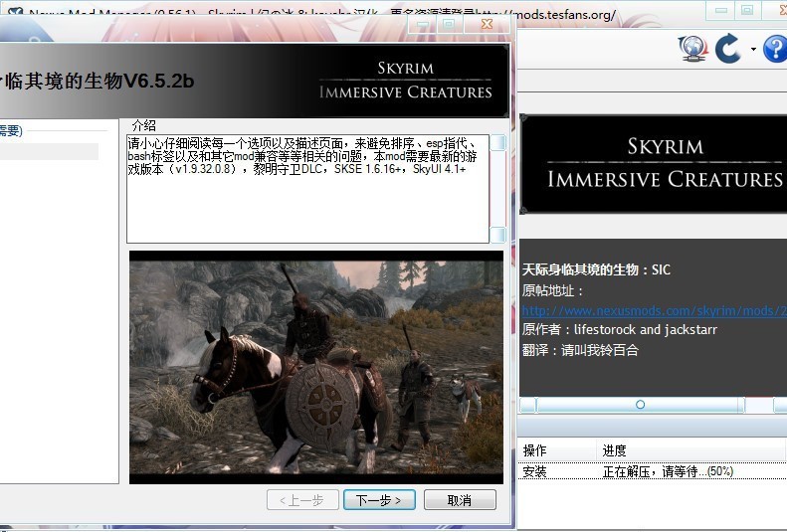Open the blue question mark help icon
This screenshot has height=532, width=787.
[x=774, y=48]
